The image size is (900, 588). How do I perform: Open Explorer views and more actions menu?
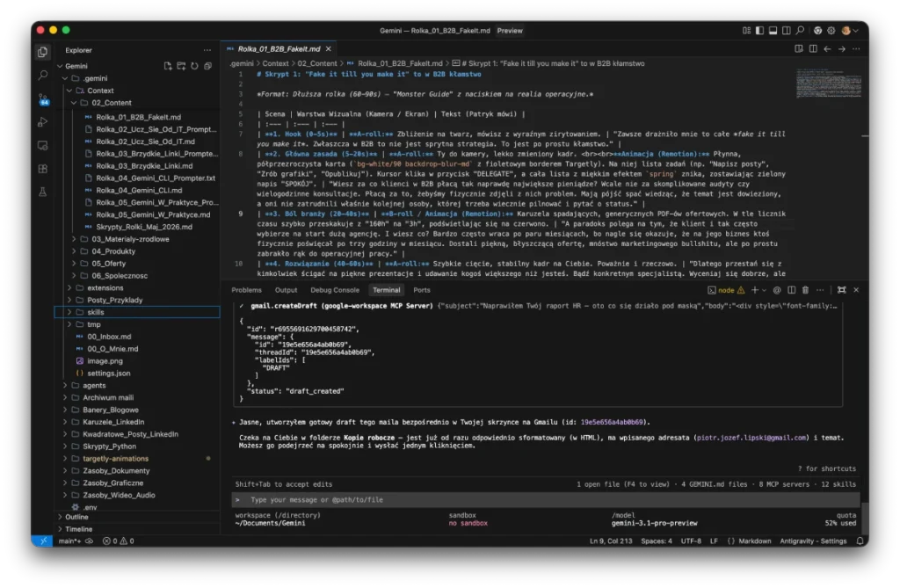207,50
